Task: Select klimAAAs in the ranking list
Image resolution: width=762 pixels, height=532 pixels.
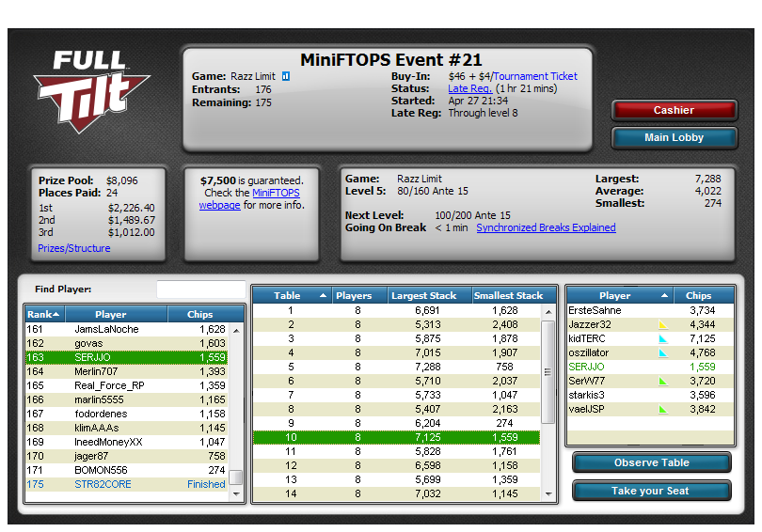Action: [x=126, y=428]
